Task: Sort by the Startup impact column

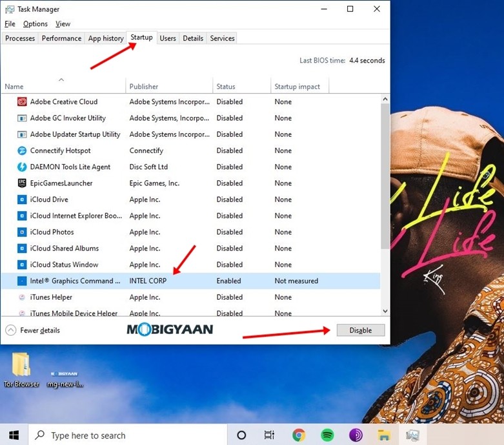Action: (x=300, y=86)
